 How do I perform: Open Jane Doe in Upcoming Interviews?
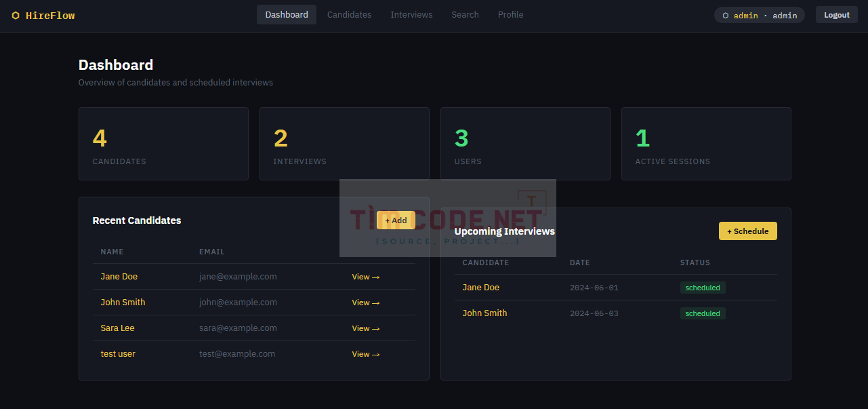pos(481,288)
